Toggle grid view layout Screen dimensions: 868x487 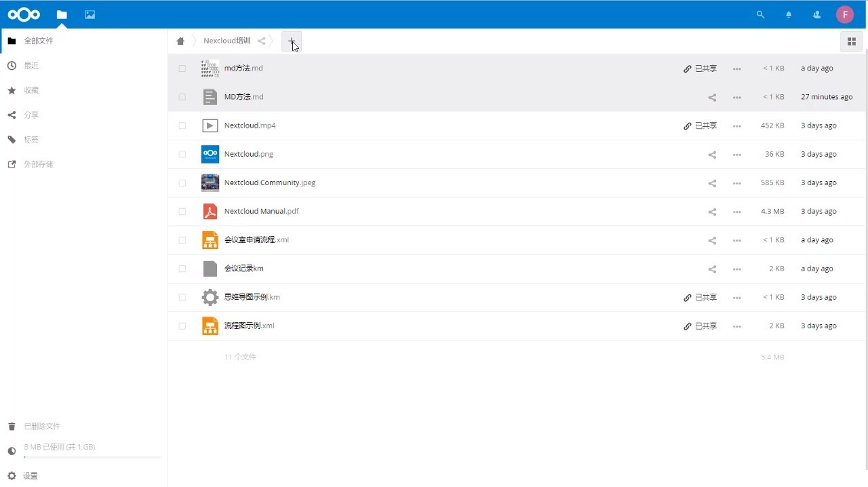coord(852,41)
